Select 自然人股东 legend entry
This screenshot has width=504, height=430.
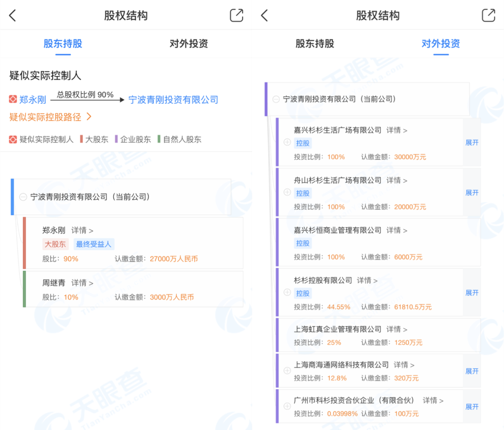tap(179, 139)
